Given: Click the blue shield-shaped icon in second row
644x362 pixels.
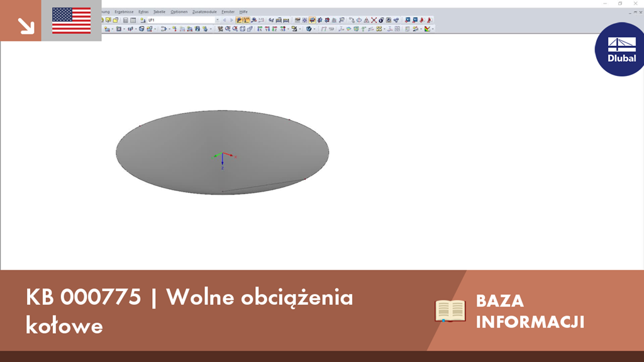Looking at the screenshot, I should click(308, 29).
